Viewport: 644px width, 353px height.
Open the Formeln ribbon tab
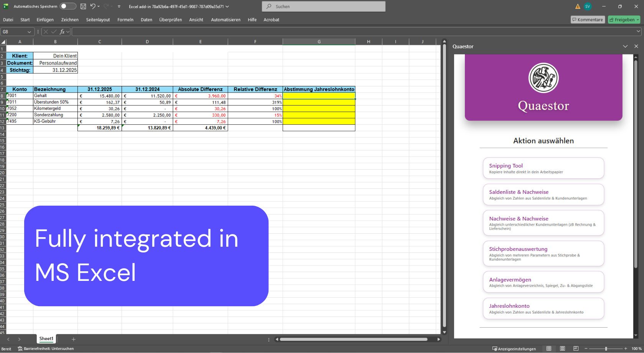pos(125,20)
